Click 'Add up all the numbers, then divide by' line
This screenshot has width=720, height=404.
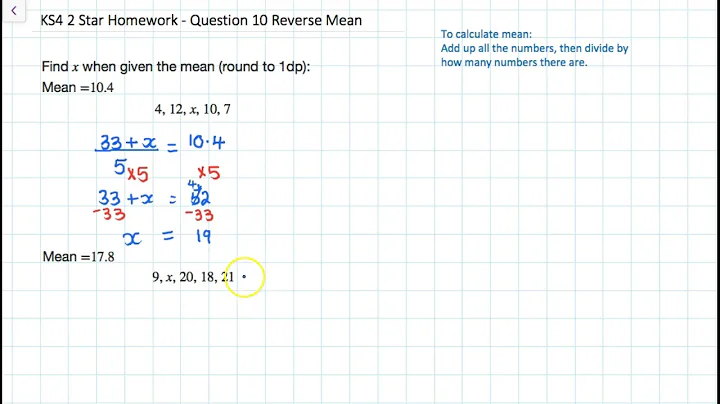click(534, 48)
